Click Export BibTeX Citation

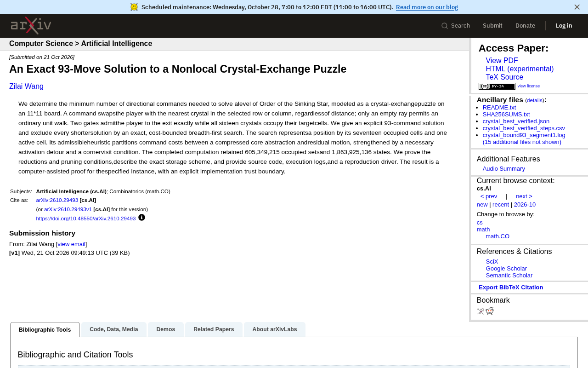511,287
